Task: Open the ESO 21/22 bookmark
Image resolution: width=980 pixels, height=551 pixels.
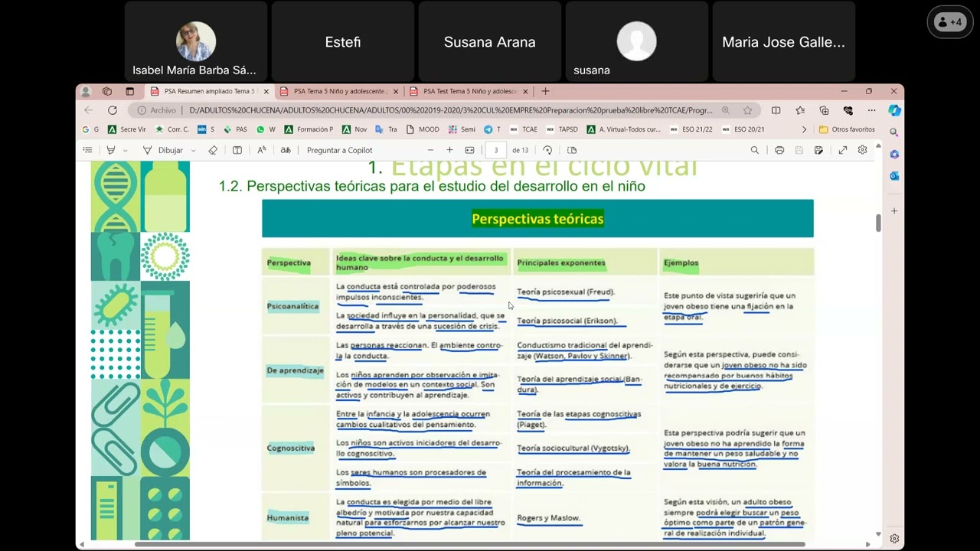Action: tap(691, 129)
